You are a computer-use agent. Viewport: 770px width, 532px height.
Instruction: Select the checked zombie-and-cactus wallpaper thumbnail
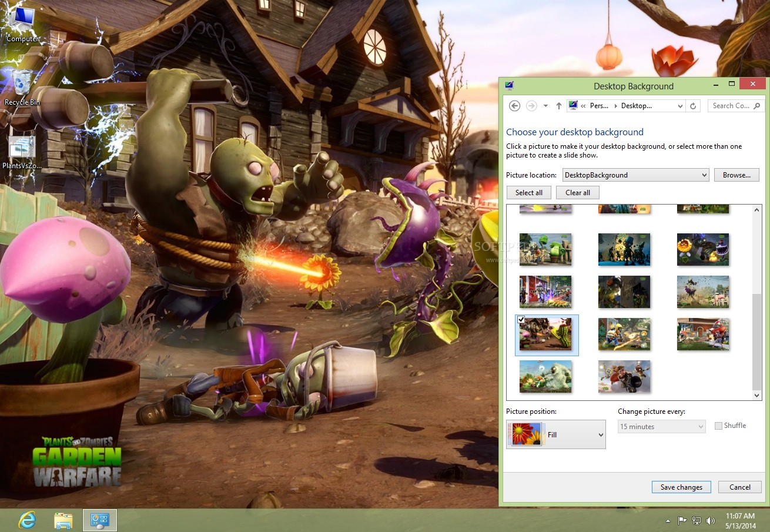pyautogui.click(x=546, y=335)
